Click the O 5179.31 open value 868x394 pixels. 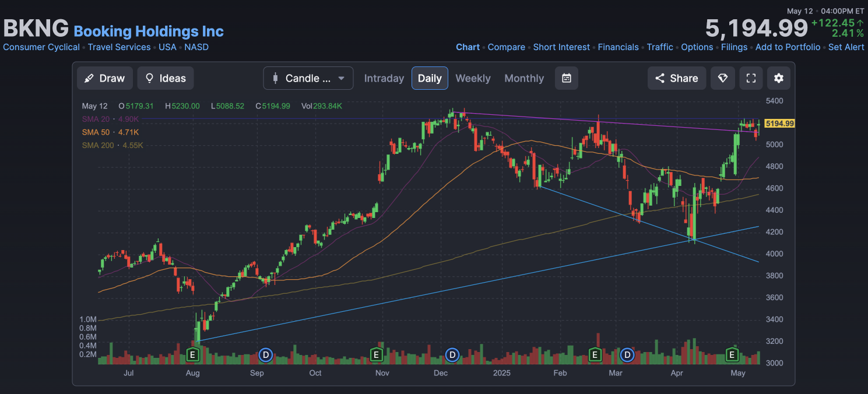tap(136, 106)
